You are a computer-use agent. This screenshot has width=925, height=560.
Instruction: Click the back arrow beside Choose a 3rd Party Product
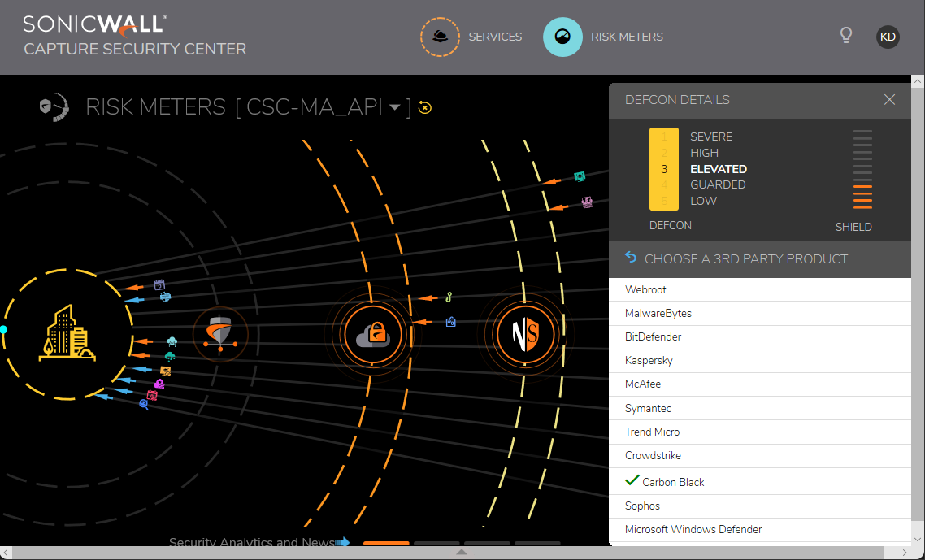pos(631,258)
